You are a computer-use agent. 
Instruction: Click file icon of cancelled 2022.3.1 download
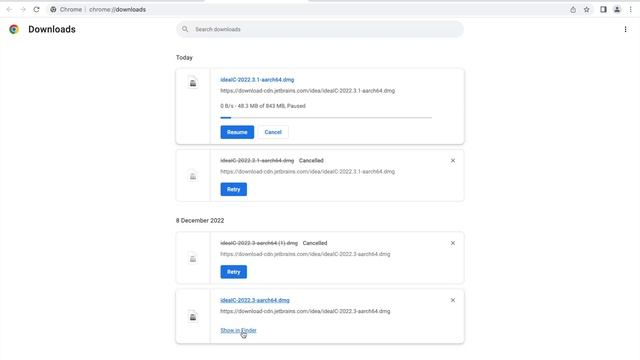(x=193, y=176)
